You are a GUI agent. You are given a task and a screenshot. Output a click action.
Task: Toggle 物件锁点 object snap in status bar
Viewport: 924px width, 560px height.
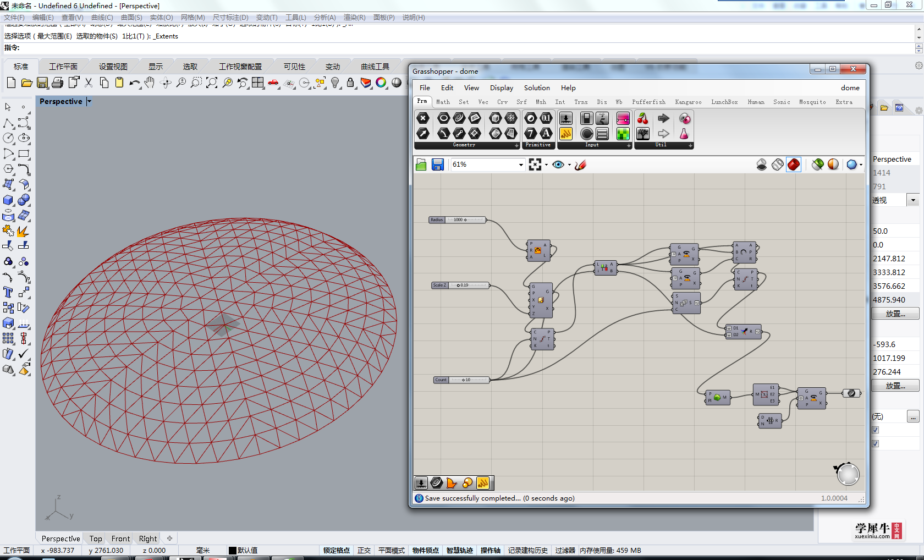pos(426,550)
